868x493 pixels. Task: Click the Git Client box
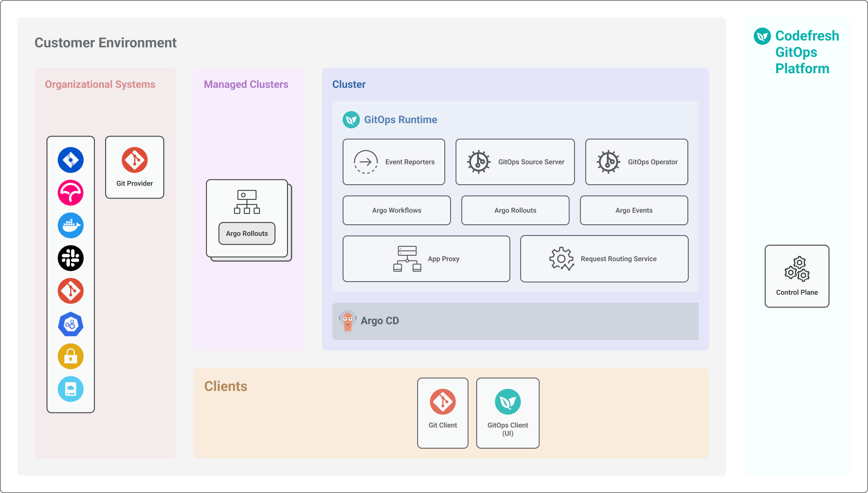pyautogui.click(x=443, y=413)
